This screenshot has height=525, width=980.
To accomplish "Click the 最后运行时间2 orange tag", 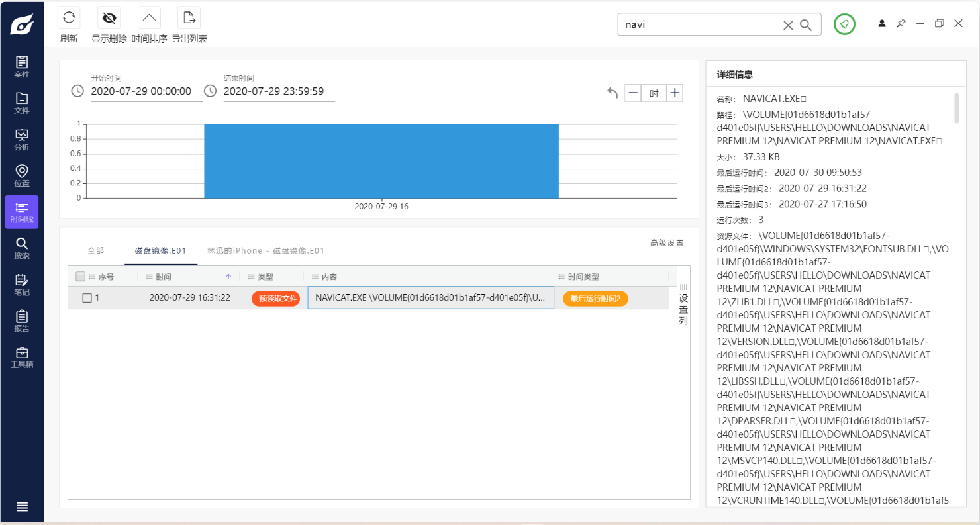I will (x=595, y=299).
